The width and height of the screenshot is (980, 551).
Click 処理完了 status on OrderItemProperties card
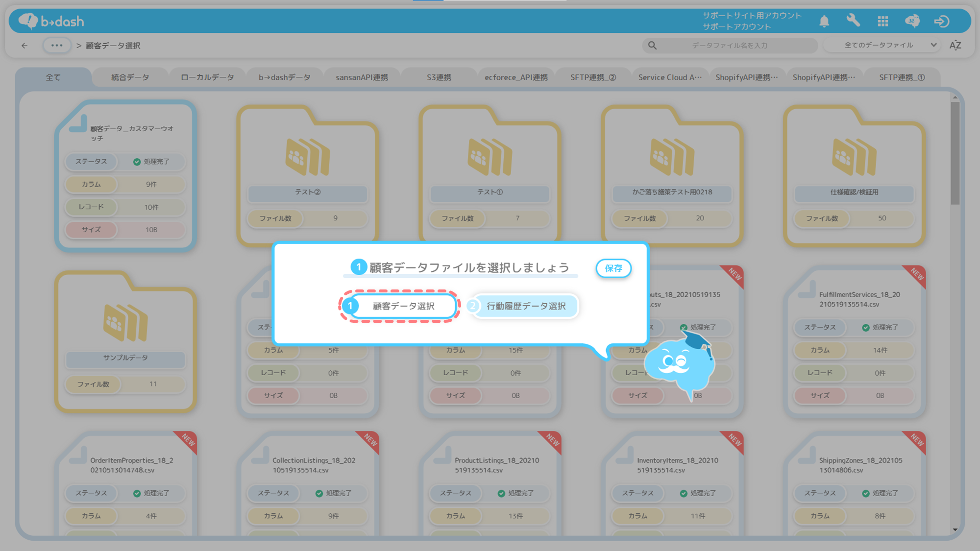click(151, 493)
